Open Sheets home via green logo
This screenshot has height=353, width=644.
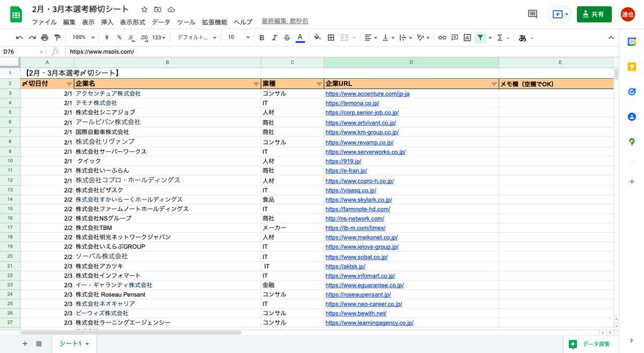click(x=17, y=14)
